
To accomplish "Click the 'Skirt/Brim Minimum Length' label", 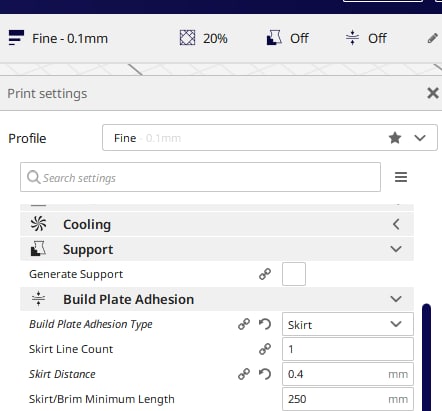I will tap(102, 399).
